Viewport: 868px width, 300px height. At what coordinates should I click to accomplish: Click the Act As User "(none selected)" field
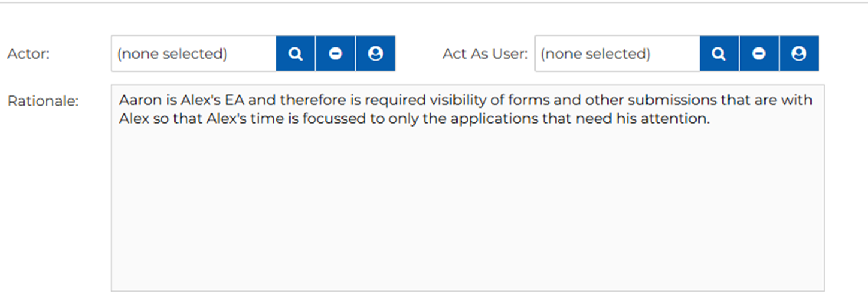[x=616, y=53]
